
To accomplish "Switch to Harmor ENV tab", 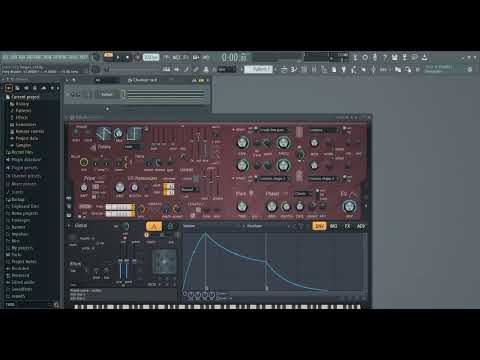I will click(x=319, y=226).
